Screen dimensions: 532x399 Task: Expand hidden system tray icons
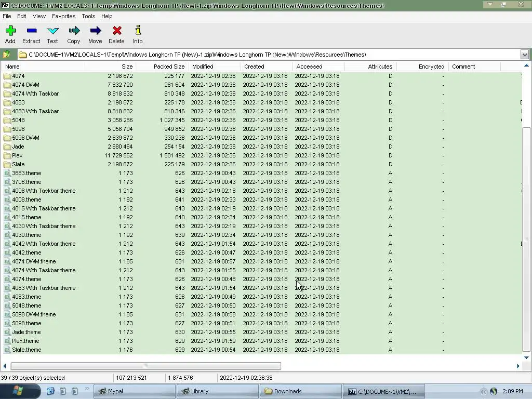[483, 392]
